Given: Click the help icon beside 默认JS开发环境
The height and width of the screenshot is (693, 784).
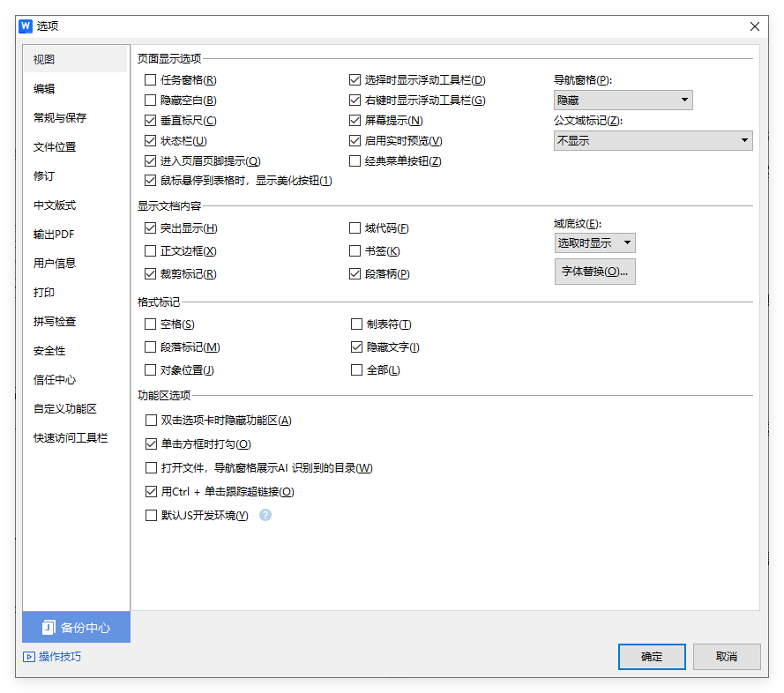Looking at the screenshot, I should [265, 515].
